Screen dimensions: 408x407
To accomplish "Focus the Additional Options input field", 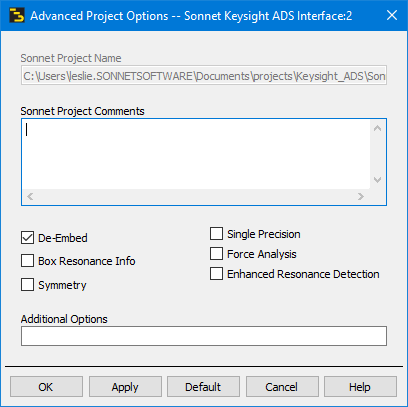I will click(204, 336).
